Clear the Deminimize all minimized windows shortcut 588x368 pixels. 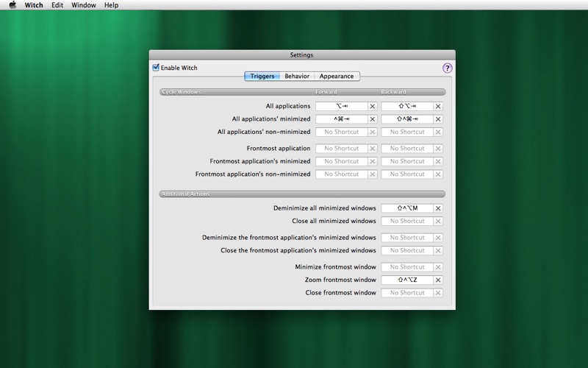coord(438,208)
